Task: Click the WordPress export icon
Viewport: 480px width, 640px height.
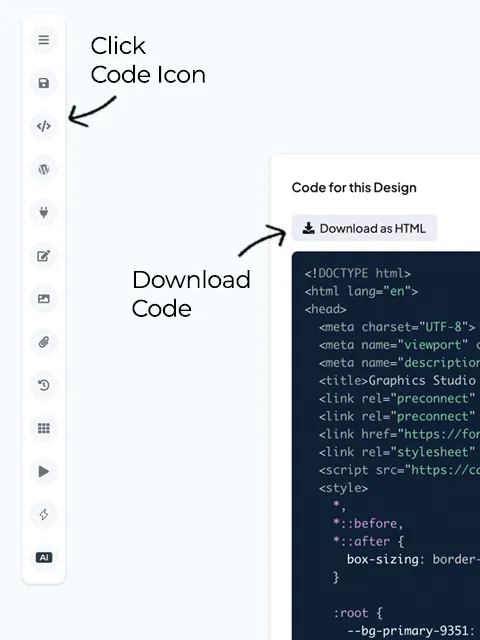Action: pyautogui.click(x=44, y=169)
